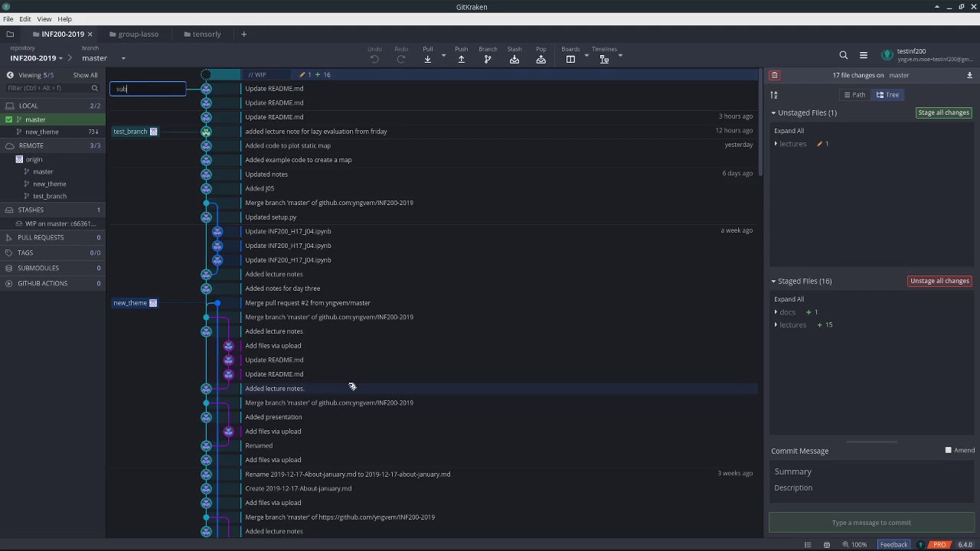The height and width of the screenshot is (551, 980).
Task: Open the View menu
Action: [44, 19]
